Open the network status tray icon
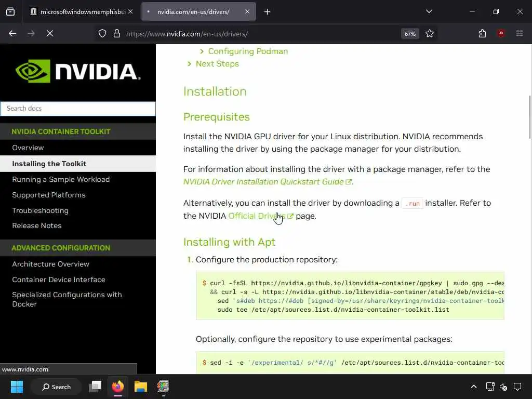Screen dimensions: 532x399 tap(490, 387)
